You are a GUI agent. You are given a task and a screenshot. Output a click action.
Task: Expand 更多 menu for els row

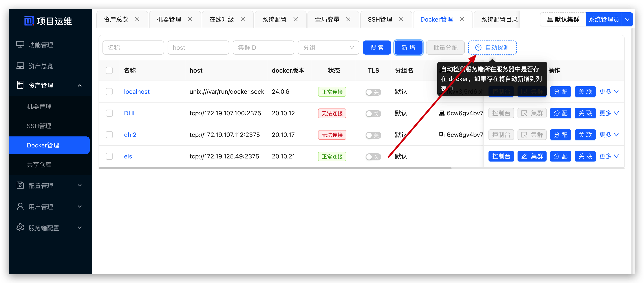pos(609,156)
